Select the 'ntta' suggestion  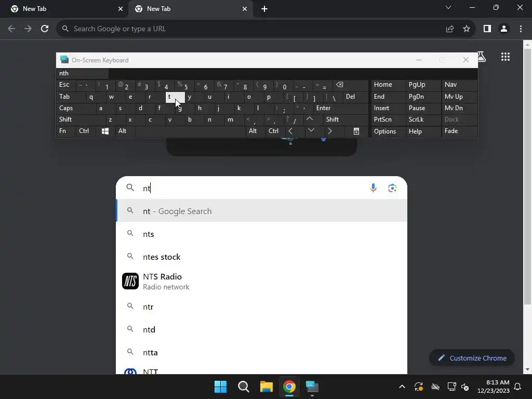(x=262, y=353)
